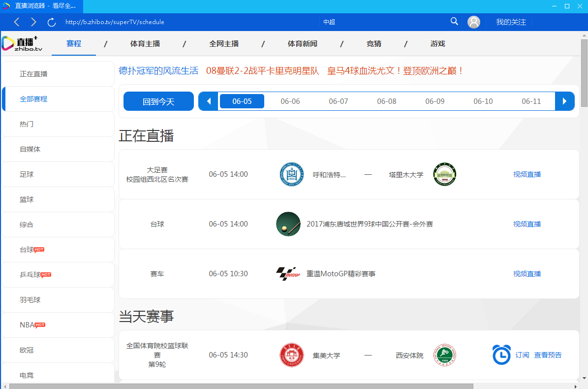
Task: Select date 06-08 in the schedule bar
Action: tap(386, 101)
